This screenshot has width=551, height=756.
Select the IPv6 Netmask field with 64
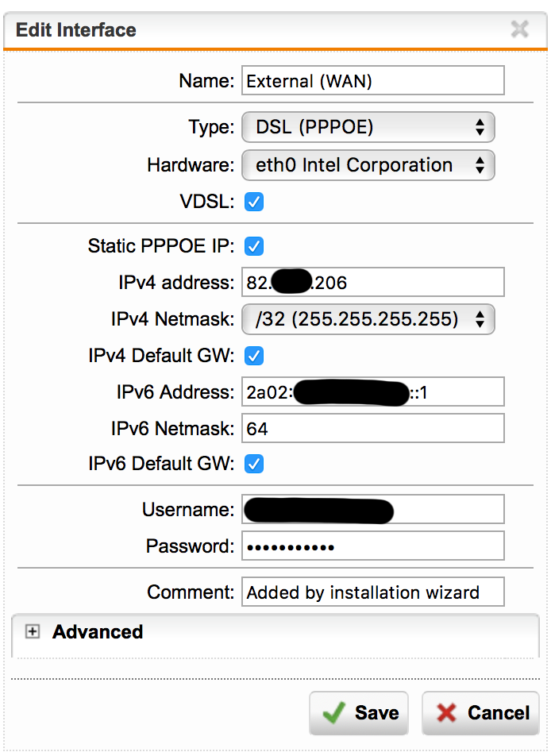[373, 428]
